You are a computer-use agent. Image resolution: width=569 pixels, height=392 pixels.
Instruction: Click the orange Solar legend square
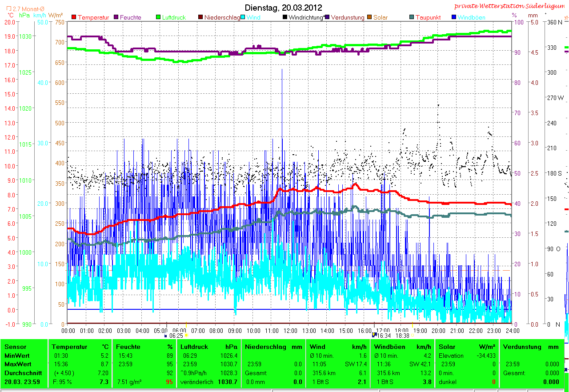369,17
